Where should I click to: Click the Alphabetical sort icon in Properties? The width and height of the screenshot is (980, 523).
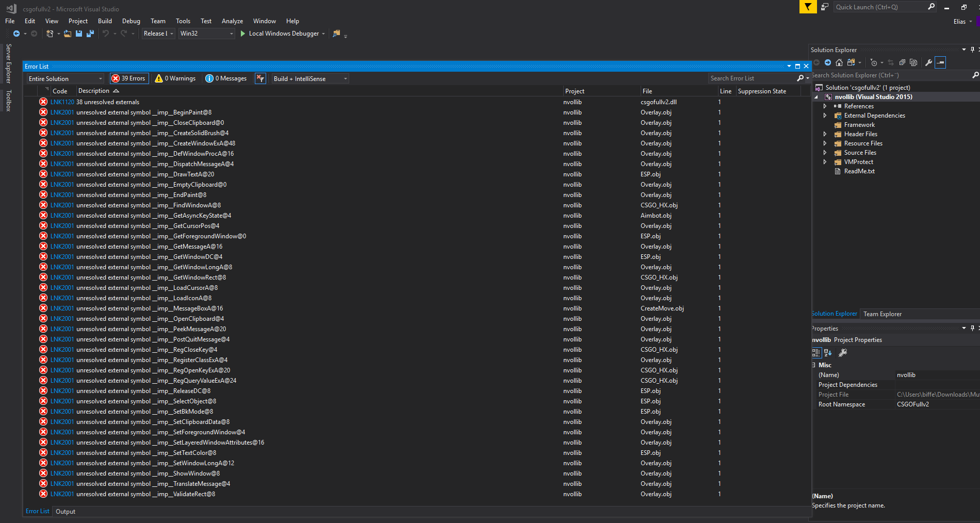pos(828,353)
